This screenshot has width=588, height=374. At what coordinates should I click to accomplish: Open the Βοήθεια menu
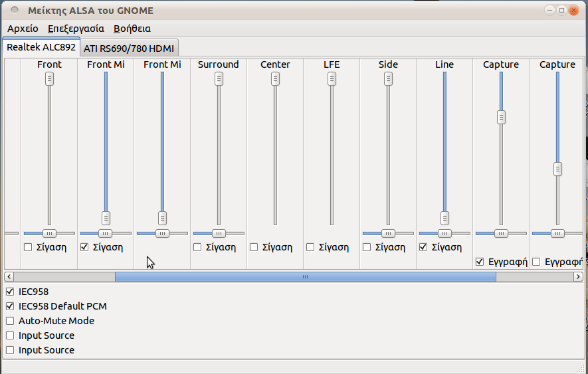[132, 29]
